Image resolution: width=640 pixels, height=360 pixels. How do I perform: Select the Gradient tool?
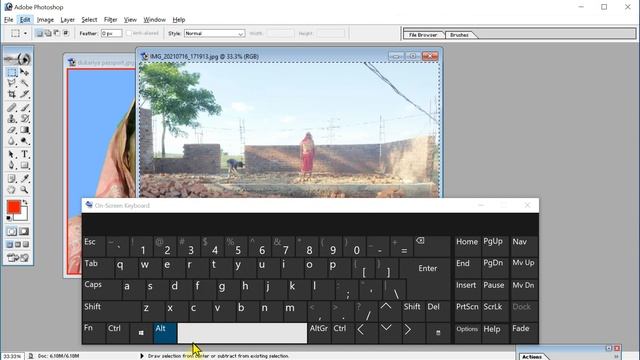click(x=24, y=130)
